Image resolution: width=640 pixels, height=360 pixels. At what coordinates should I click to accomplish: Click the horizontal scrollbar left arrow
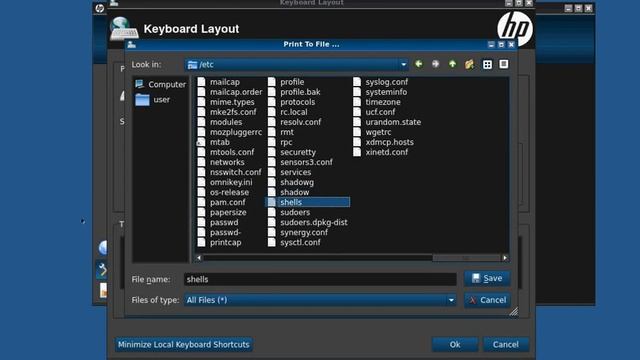pos(199,258)
